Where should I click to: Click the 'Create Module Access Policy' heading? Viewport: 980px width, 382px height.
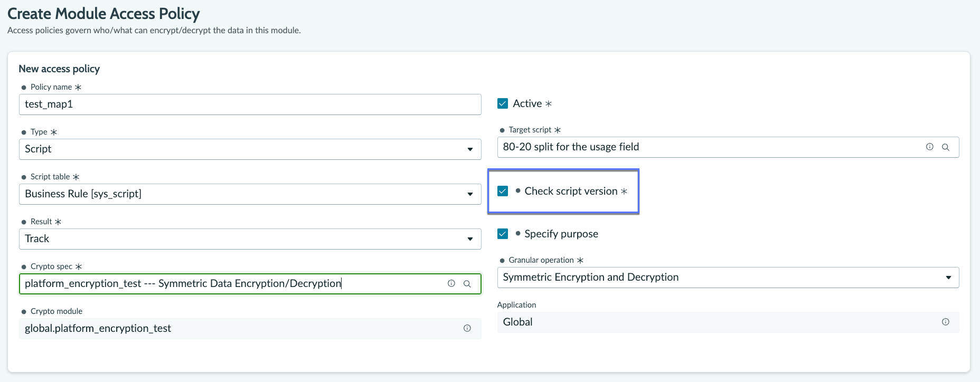pyautogui.click(x=103, y=14)
